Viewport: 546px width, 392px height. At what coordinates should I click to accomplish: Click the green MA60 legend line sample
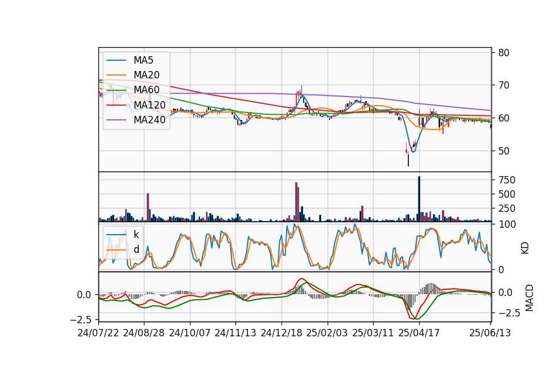point(116,90)
